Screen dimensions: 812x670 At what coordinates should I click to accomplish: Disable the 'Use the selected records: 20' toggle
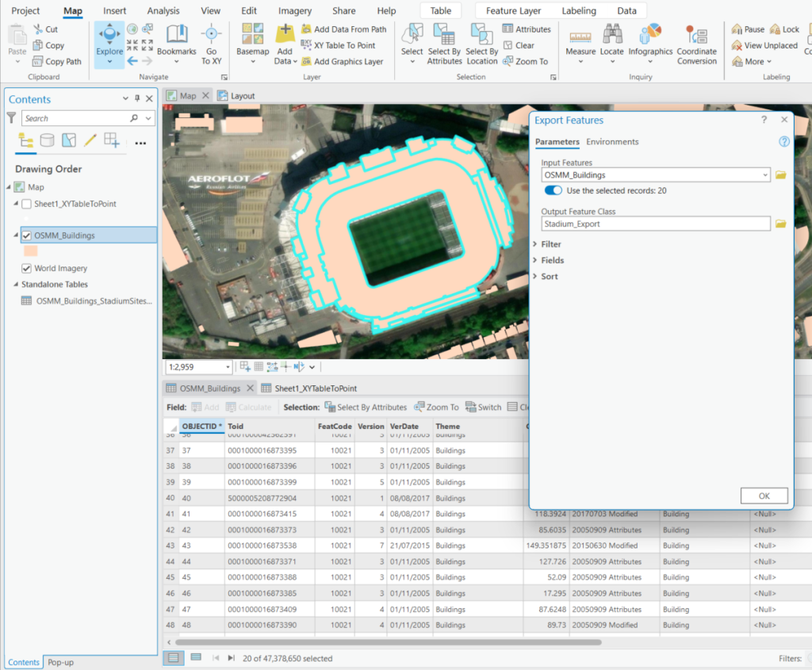tap(553, 191)
